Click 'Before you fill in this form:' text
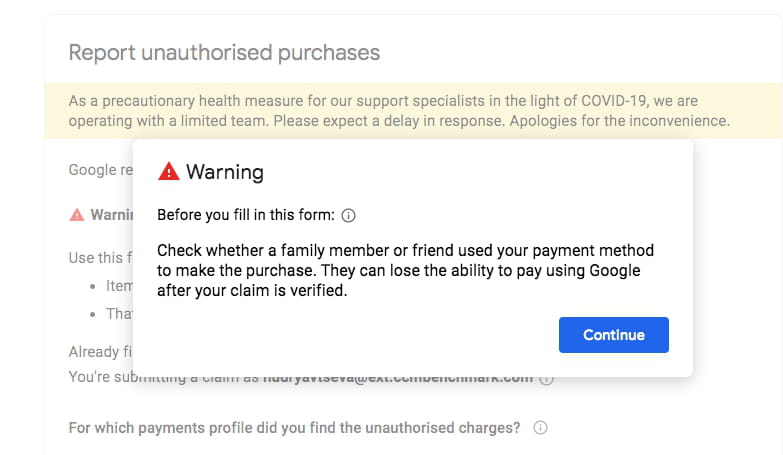 click(246, 215)
